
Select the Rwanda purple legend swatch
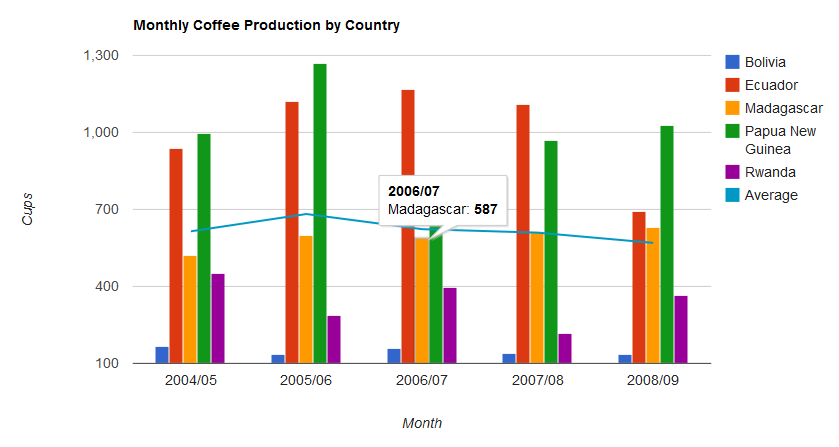coord(732,172)
